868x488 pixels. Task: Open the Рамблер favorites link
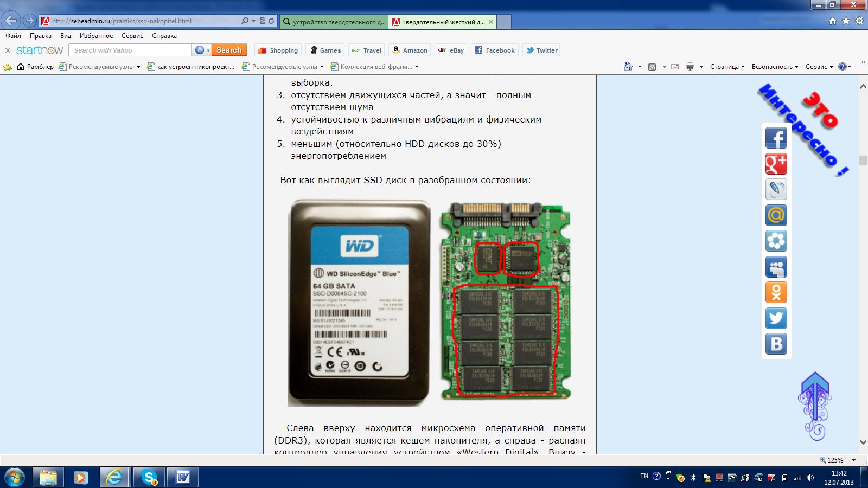[x=35, y=67]
